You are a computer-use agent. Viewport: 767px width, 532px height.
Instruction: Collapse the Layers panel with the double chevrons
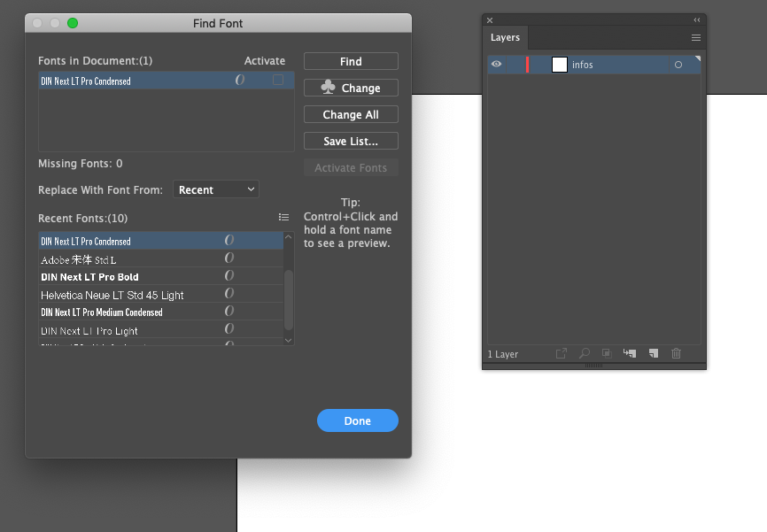(698, 19)
